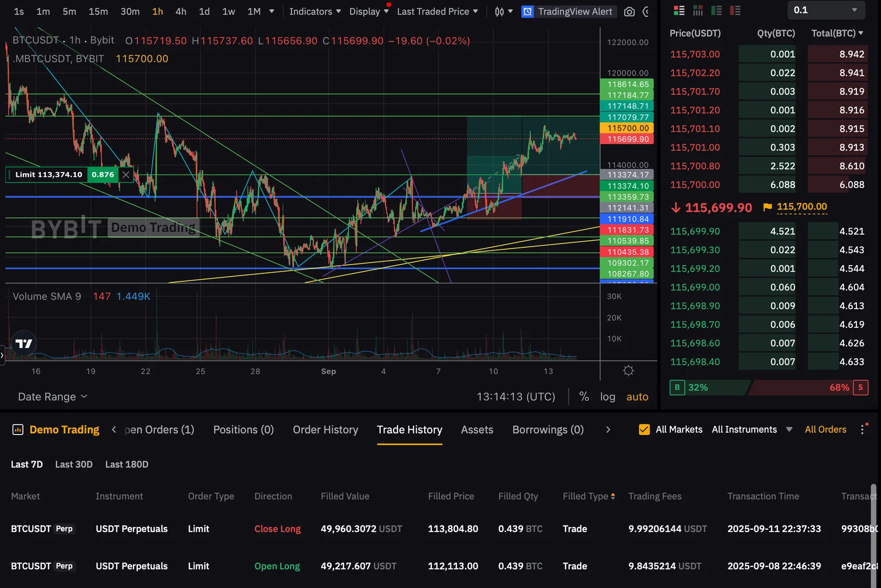881x588 pixels.
Task: Toggle percent scale on the chart
Action: click(x=584, y=396)
